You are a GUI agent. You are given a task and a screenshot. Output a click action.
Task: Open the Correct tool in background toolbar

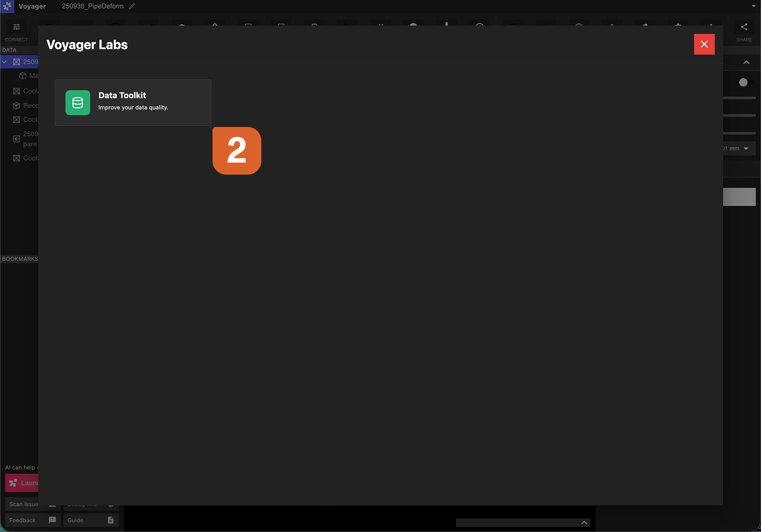pos(16,32)
